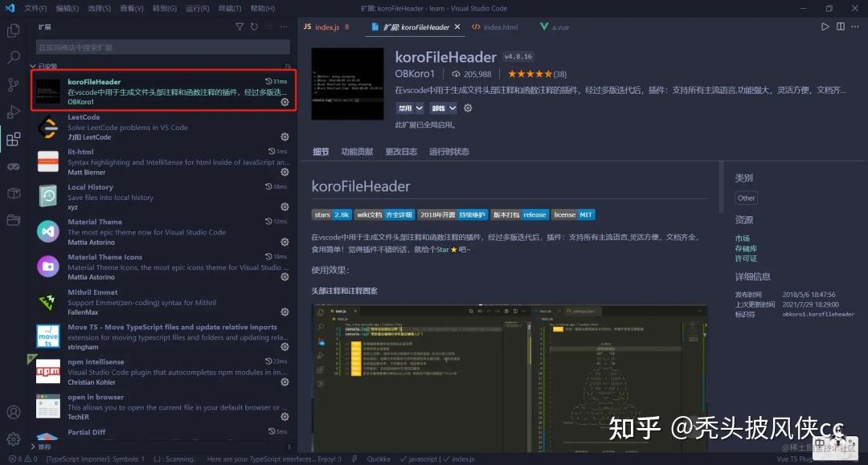Open the Extensions view in activity bar
The width and height of the screenshot is (868, 465).
click(14, 139)
